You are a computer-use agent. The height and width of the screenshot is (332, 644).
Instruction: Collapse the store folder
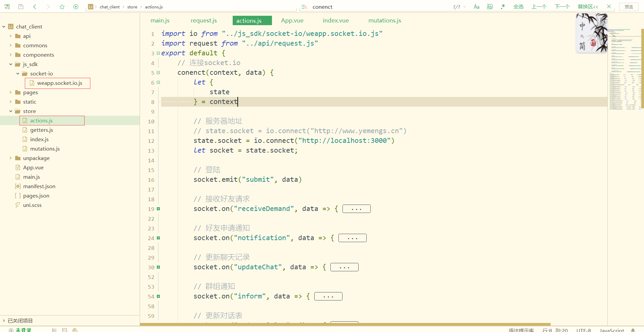tap(11, 111)
